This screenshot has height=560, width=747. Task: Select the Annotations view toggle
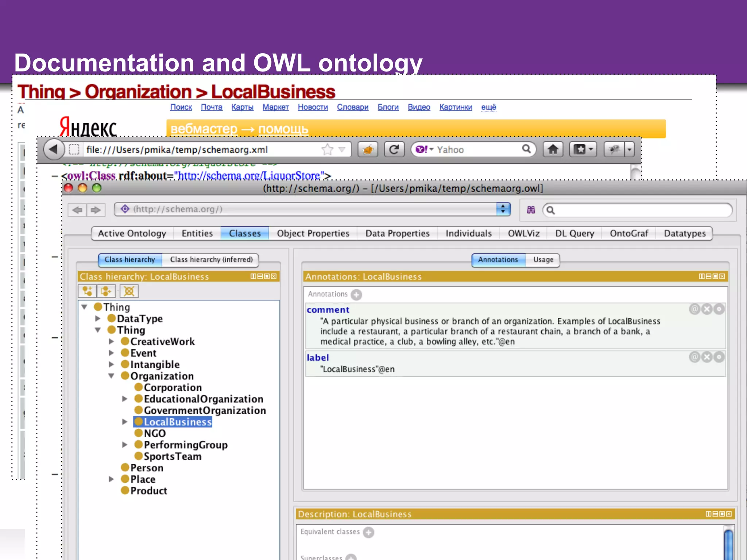(x=498, y=260)
